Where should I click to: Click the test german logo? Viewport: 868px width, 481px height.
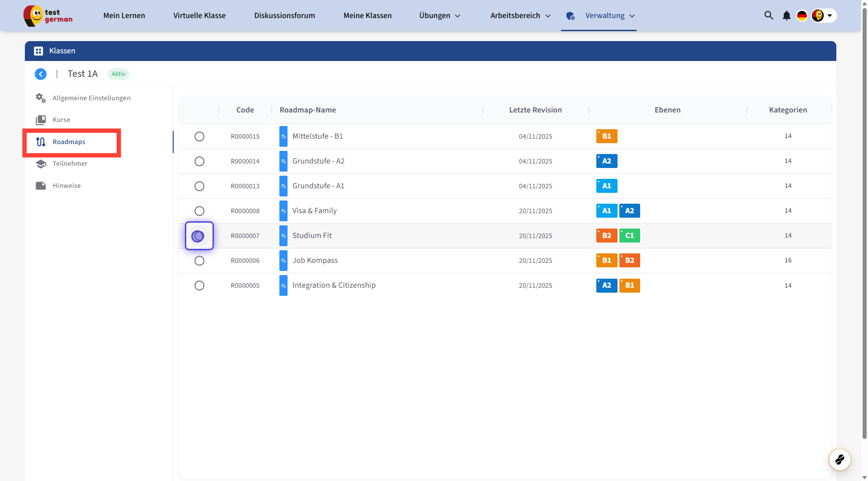pos(48,16)
